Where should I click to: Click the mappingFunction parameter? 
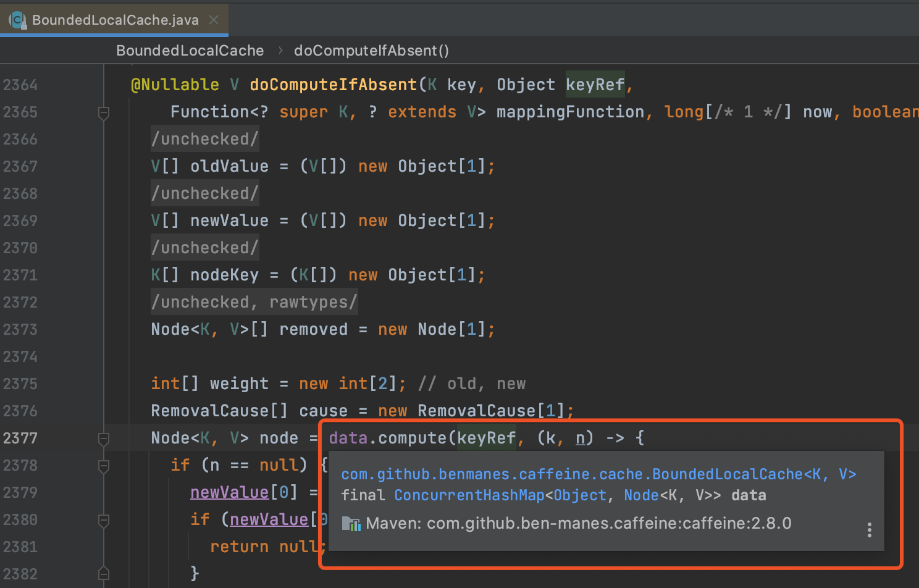point(571,112)
